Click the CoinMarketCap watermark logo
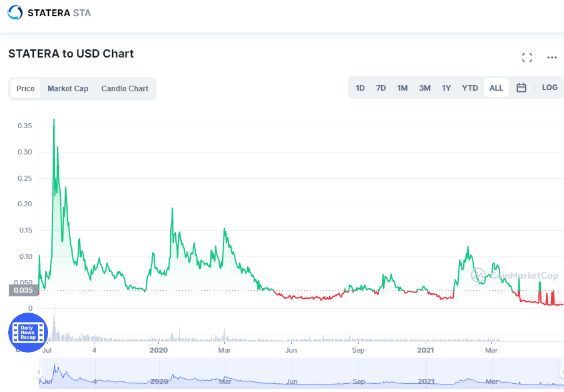564x392 pixels. [x=515, y=276]
